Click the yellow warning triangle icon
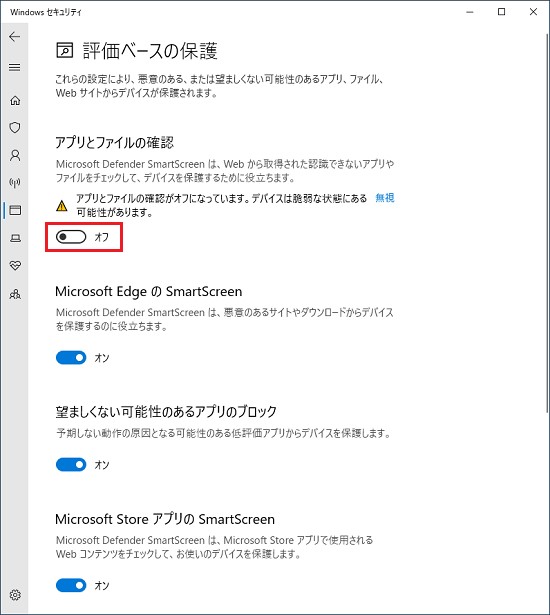Screen dimensions: 550x615 [62, 206]
